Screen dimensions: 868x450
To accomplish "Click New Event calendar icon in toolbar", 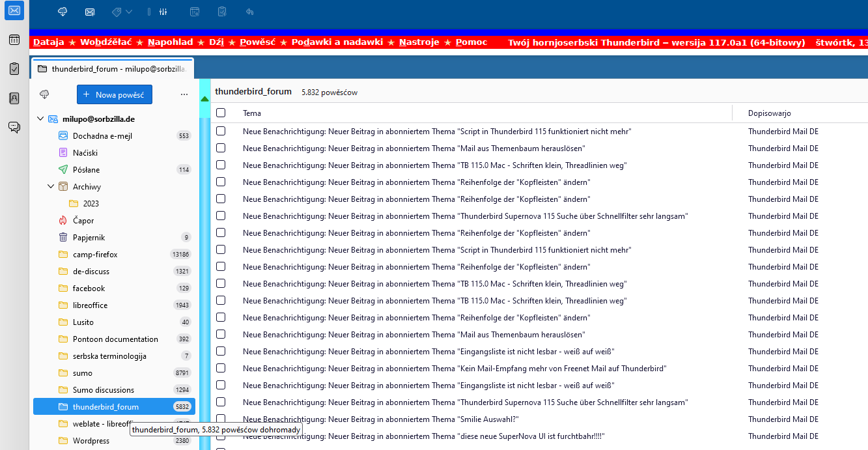I will [194, 12].
